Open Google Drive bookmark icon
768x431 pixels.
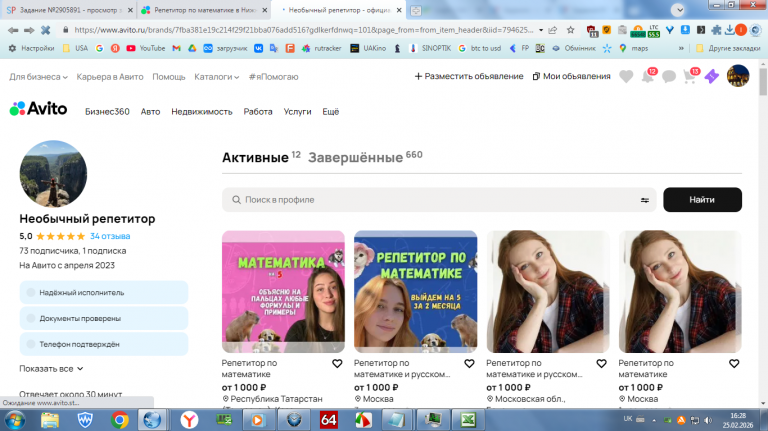[x=192, y=48]
